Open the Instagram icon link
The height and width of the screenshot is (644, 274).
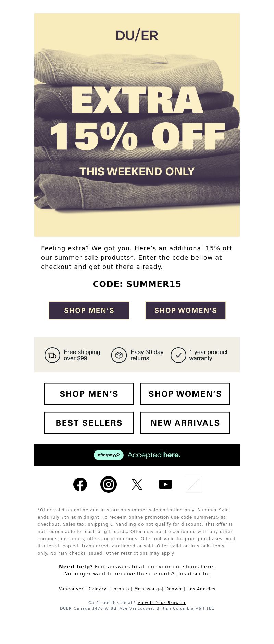click(x=109, y=484)
